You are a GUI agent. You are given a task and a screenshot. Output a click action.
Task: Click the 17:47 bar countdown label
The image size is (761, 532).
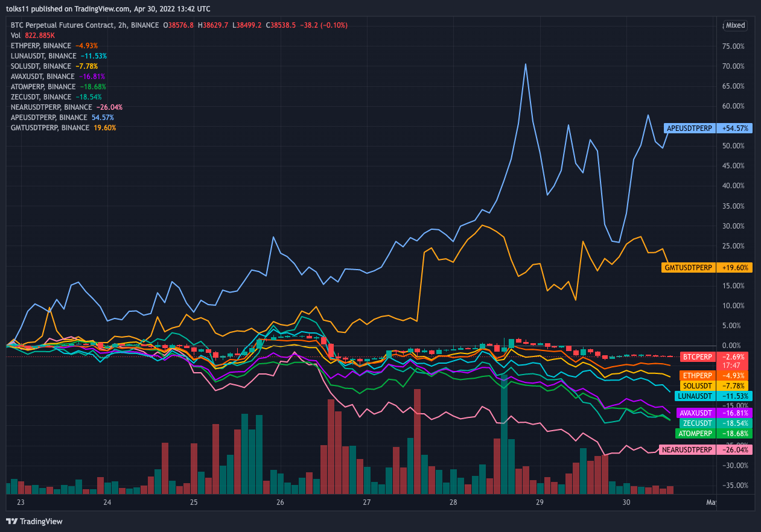(731, 366)
